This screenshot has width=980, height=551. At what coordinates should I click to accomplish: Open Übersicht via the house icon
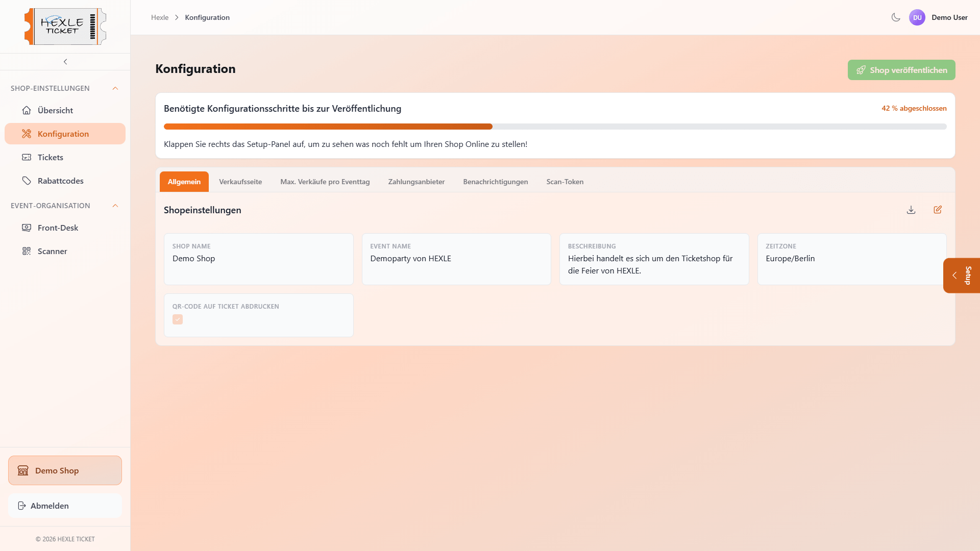(27, 110)
